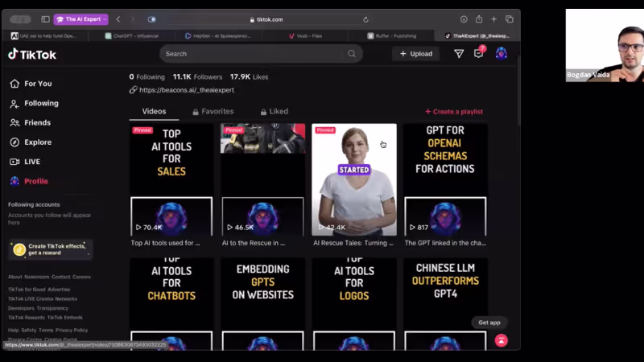Viewport: 644px width, 362px height.
Task: Click the Advertise footer link
Action: click(x=59, y=290)
